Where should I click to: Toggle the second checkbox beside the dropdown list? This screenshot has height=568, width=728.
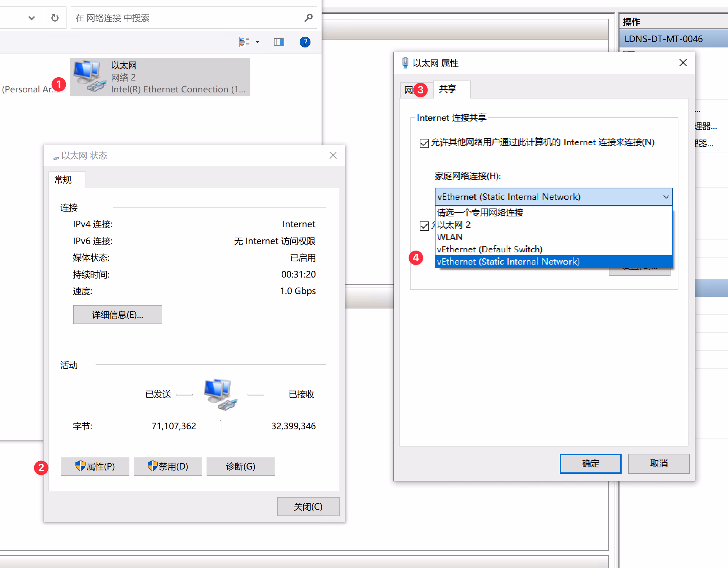tap(424, 226)
